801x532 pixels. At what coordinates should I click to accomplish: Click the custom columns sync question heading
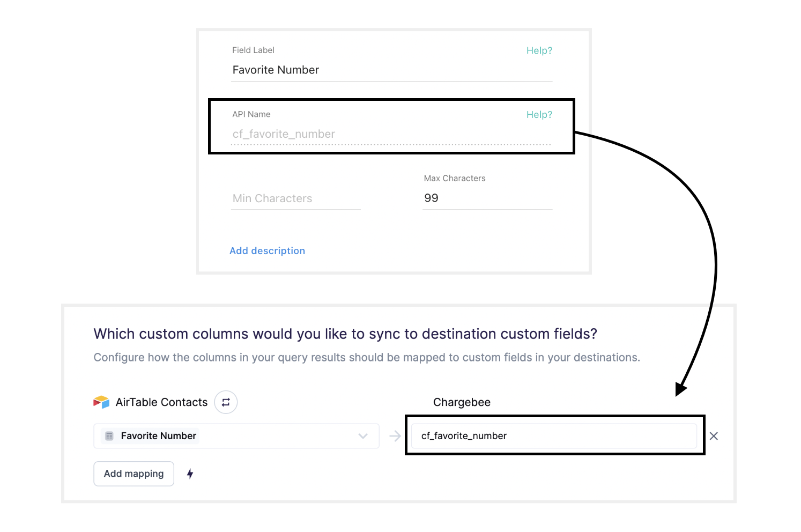pyautogui.click(x=345, y=334)
